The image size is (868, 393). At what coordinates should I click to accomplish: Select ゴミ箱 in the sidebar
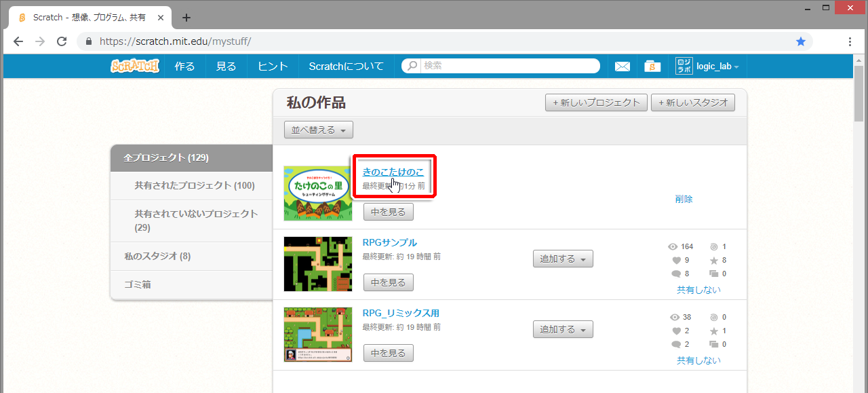click(137, 284)
